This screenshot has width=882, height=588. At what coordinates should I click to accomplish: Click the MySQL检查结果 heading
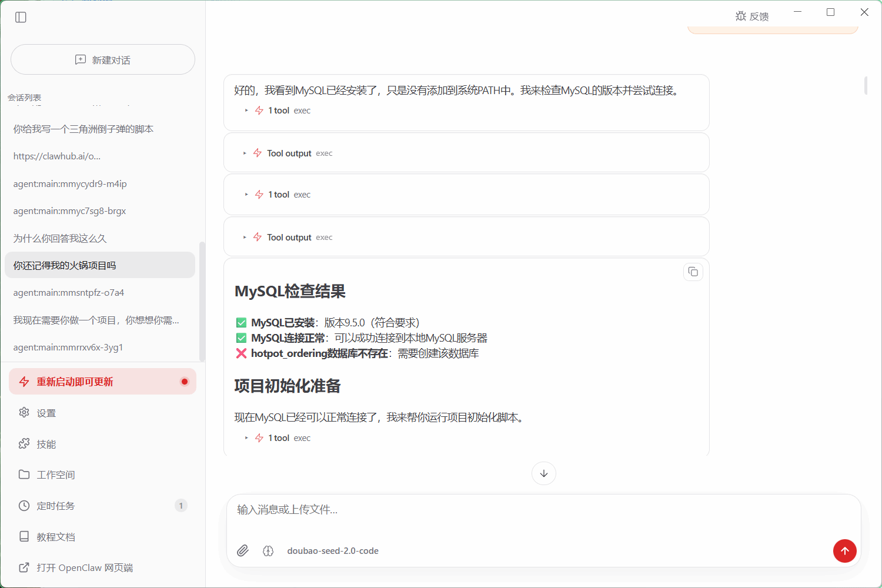[290, 292]
